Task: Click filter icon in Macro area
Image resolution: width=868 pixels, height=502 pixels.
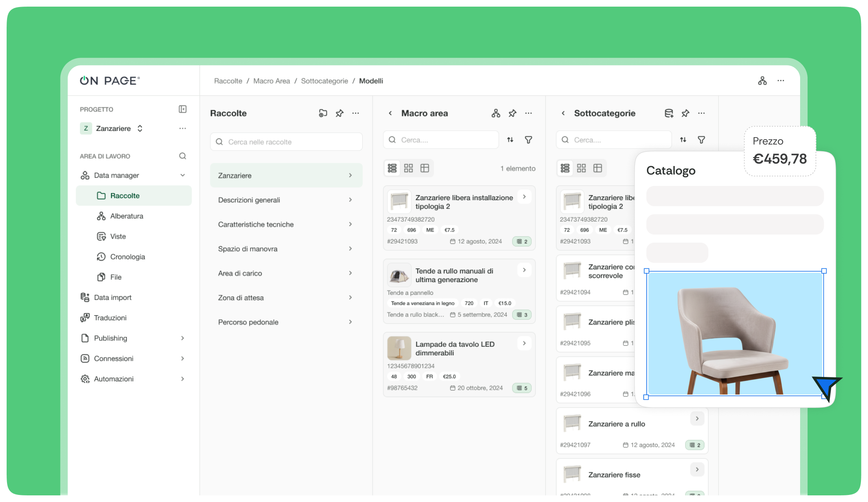Action: (529, 140)
